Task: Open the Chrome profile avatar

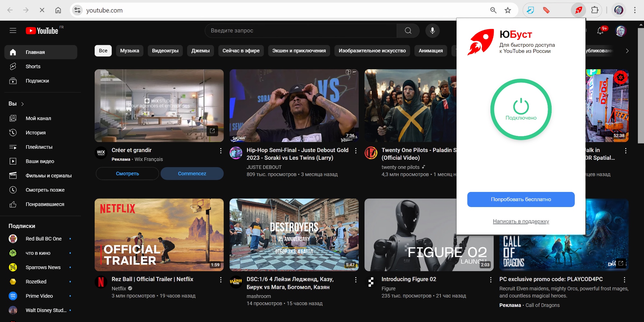Action: pos(619,10)
